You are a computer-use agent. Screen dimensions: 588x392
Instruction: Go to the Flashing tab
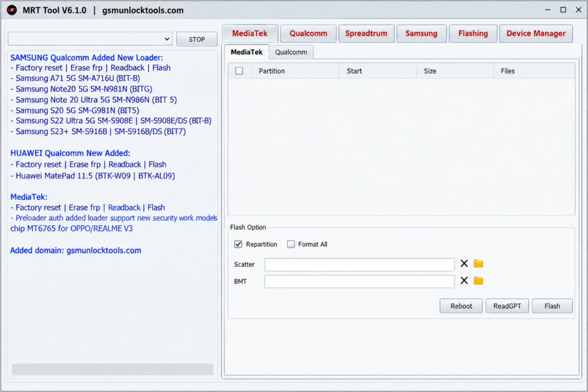point(473,33)
